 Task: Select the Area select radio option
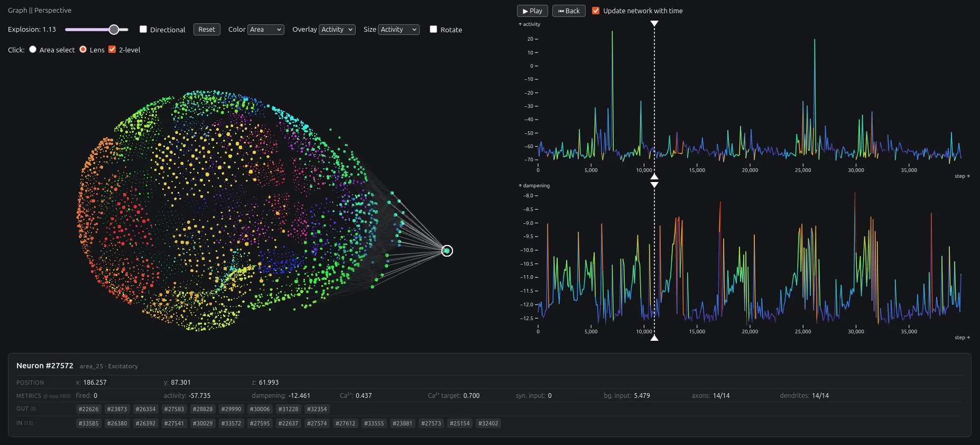pyautogui.click(x=33, y=49)
